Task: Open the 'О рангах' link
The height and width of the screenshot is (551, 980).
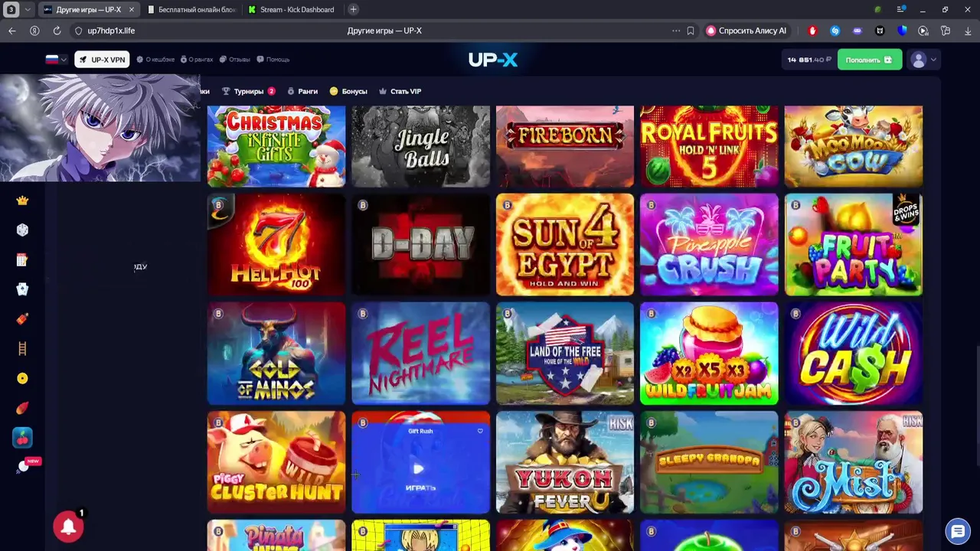Action: click(197, 59)
